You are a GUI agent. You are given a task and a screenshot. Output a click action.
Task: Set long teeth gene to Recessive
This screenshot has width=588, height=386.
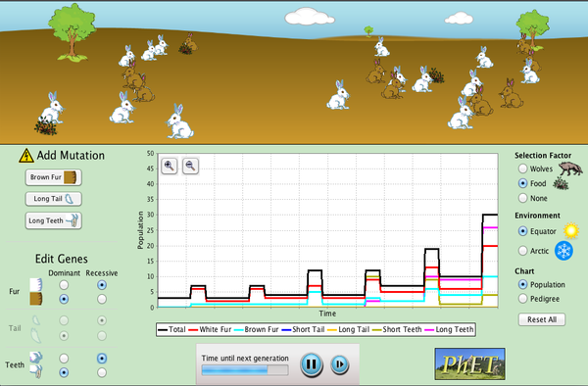pyautogui.click(x=102, y=372)
